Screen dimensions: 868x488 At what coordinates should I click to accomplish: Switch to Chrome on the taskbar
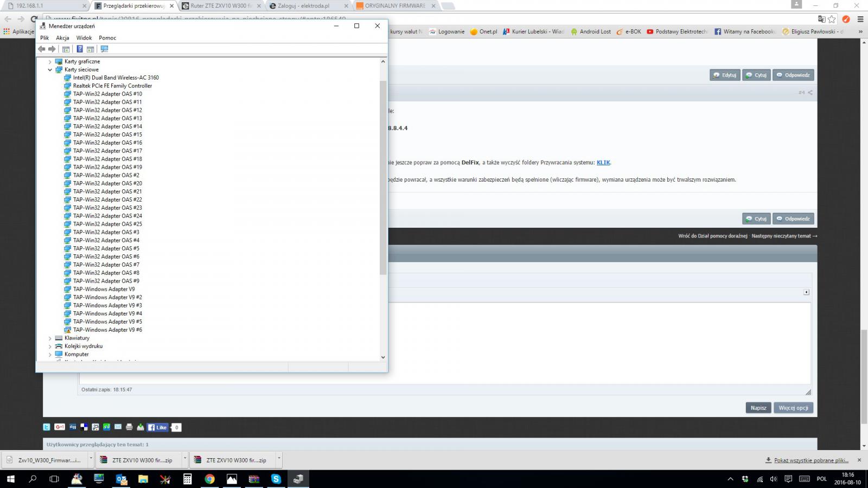[209, 479]
